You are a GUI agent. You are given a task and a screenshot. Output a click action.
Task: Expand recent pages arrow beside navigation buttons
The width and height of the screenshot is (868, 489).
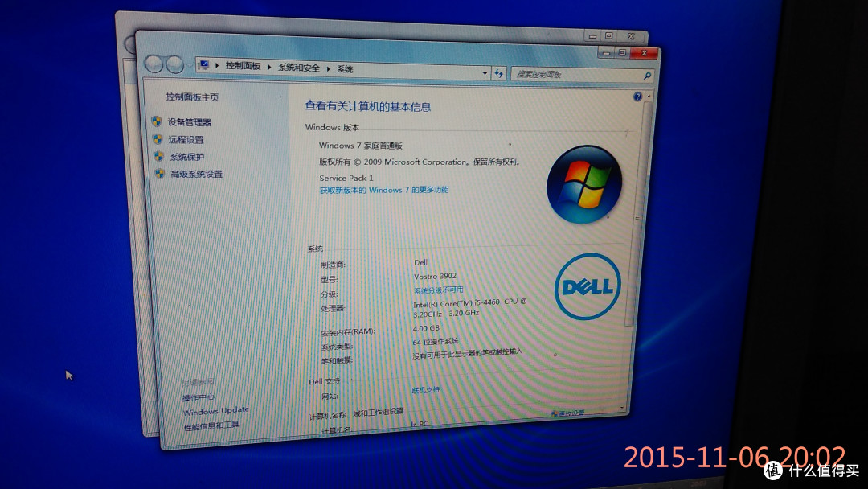[190, 65]
